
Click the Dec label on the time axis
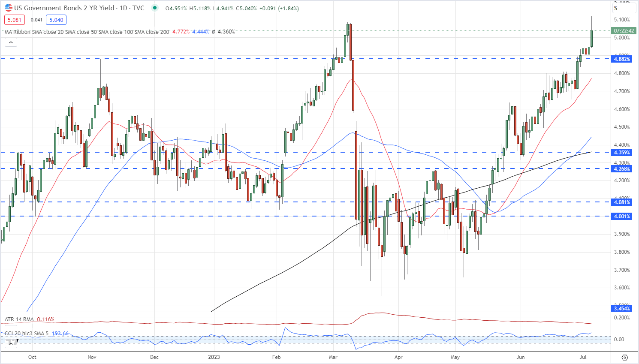[x=154, y=357]
